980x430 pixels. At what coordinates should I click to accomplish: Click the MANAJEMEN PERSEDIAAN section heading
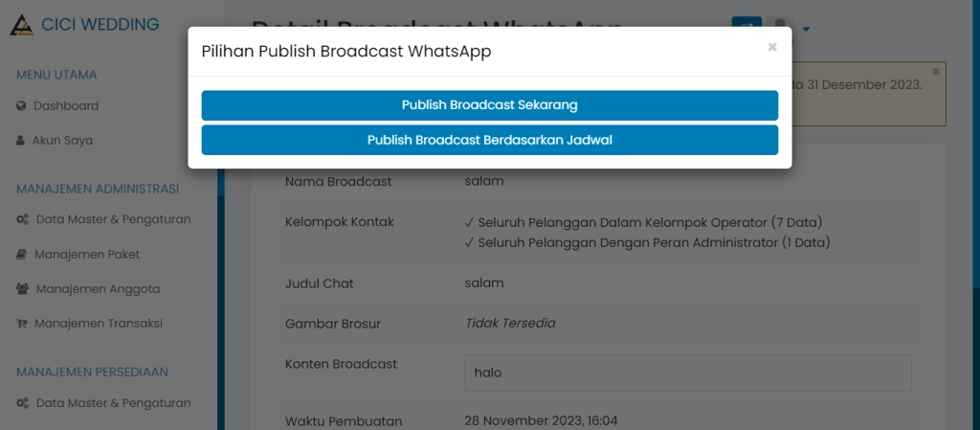[x=92, y=372]
